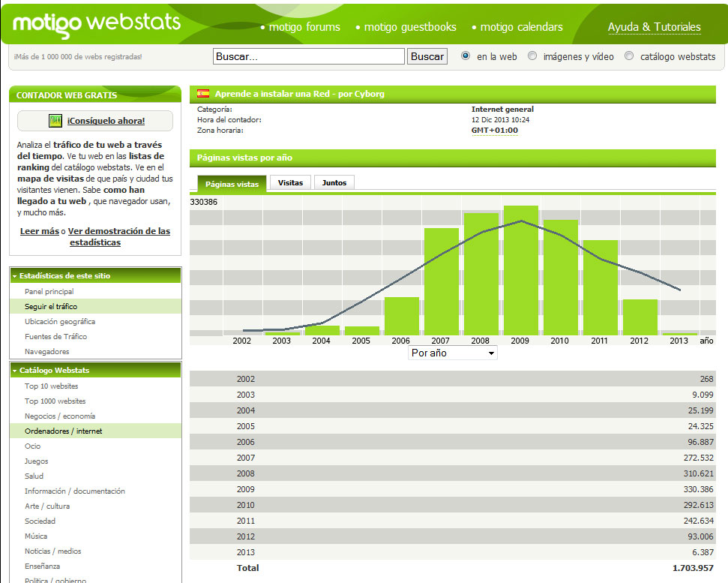Switch to the Visitas tab
The width and height of the screenshot is (728, 583).
(290, 182)
